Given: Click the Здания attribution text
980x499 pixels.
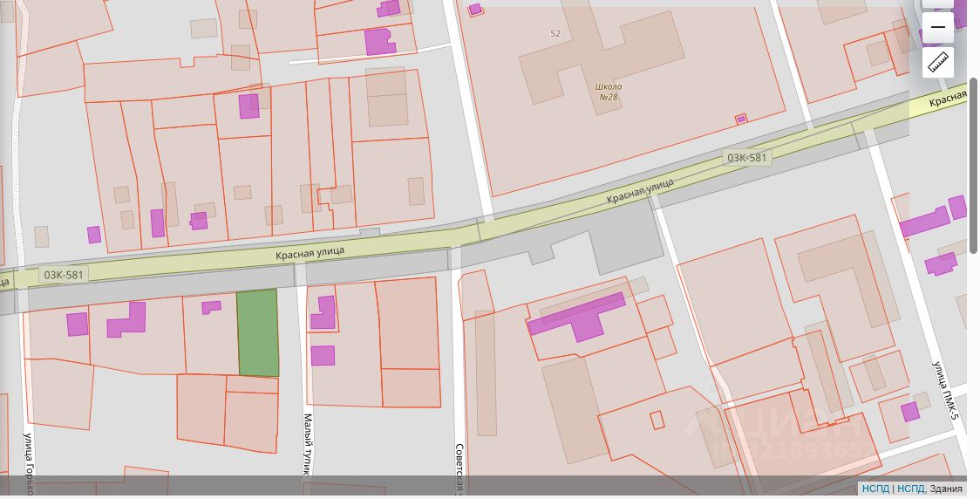Looking at the screenshot, I should click(x=946, y=489).
